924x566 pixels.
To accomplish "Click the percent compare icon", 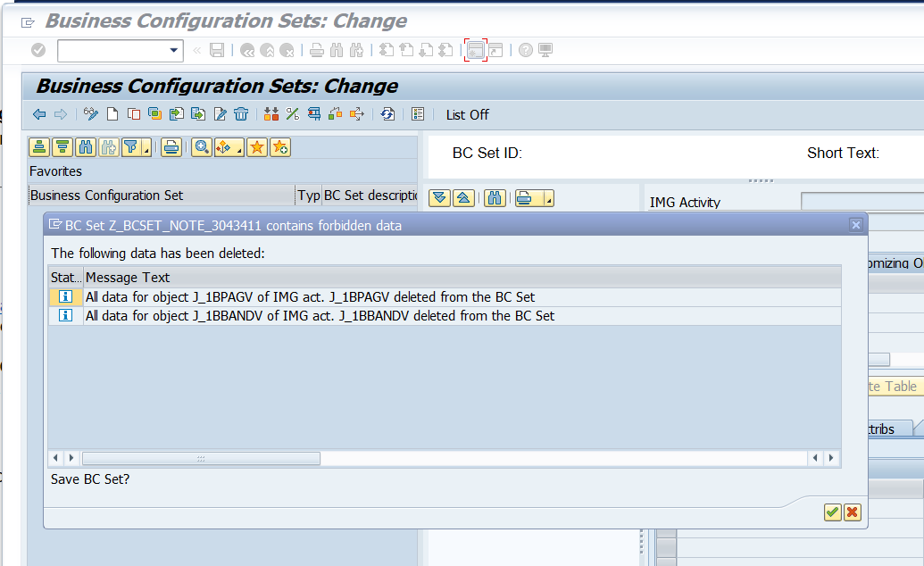I will [x=292, y=113].
